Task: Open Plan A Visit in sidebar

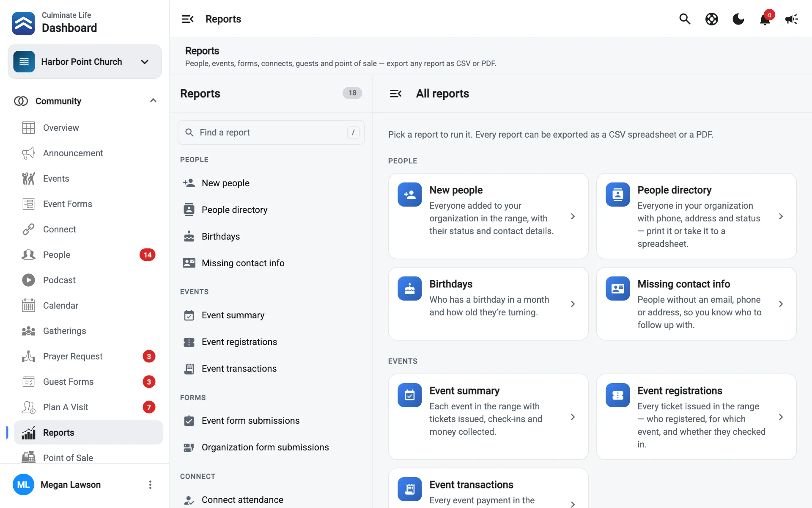Action: [88, 407]
